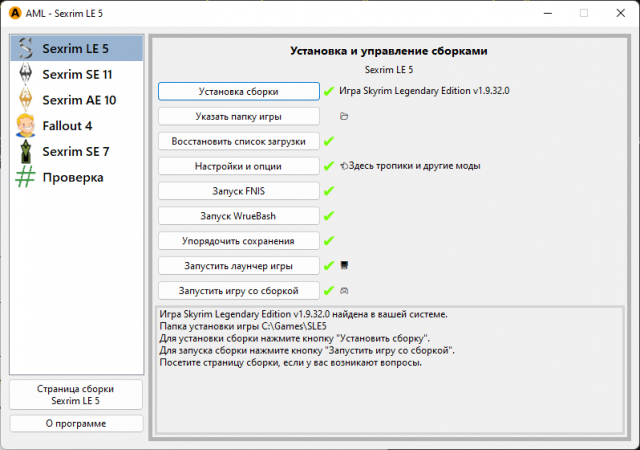Screen dimensions: 640x450
Task: Launch FNIS with Запуск FNIS button
Action: 238,190
